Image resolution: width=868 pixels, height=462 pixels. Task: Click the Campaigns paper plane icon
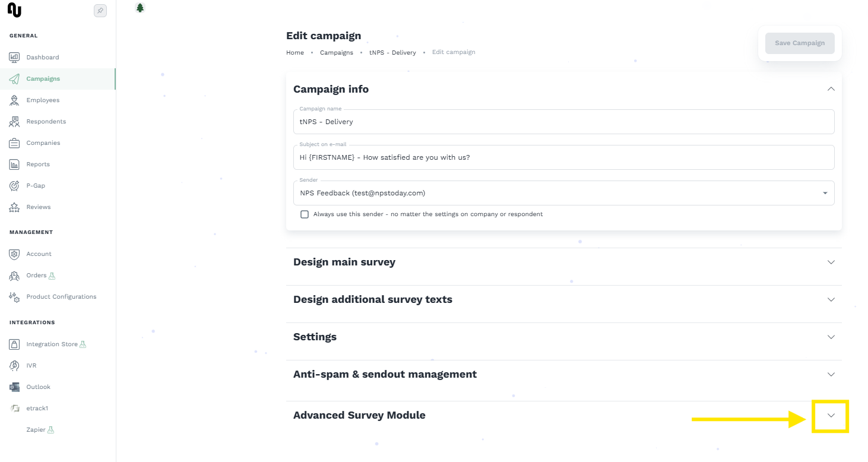pyautogui.click(x=14, y=79)
